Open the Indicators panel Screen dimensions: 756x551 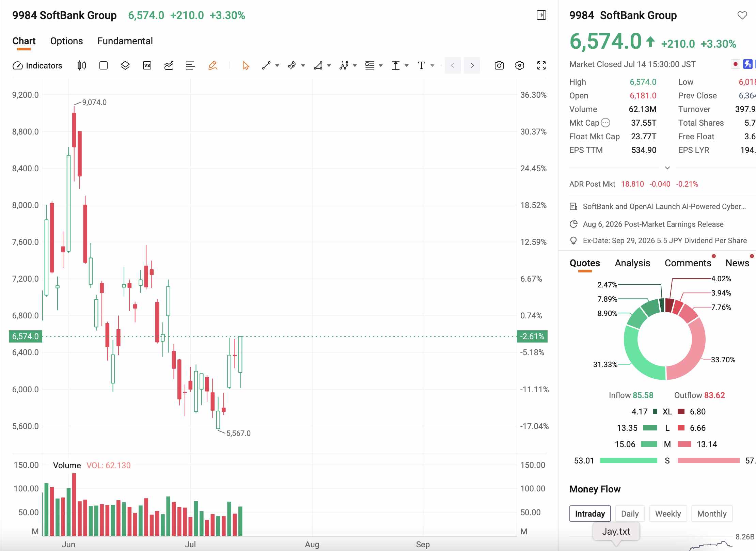37,65
